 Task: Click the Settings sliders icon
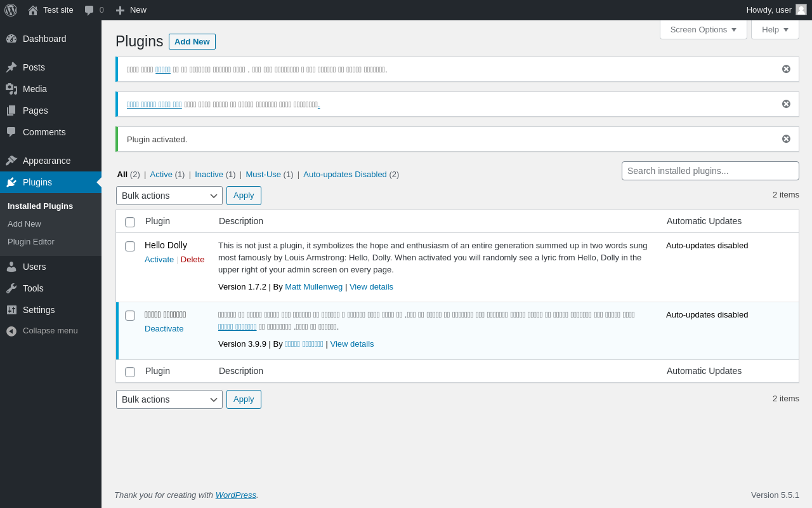(11, 310)
